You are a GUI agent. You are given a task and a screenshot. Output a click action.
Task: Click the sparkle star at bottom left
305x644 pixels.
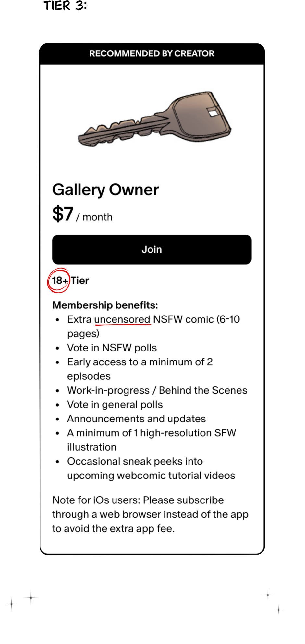31,597
